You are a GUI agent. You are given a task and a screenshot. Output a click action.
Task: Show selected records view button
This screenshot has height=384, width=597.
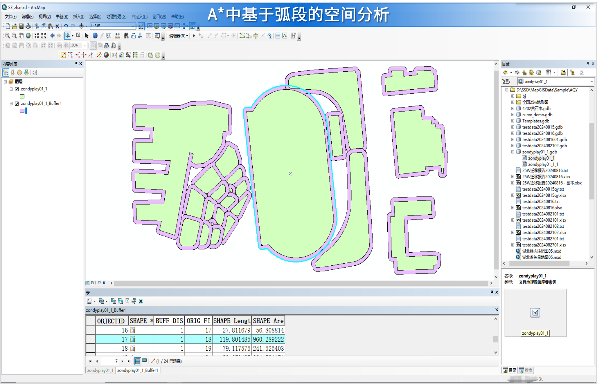pyautogui.click(x=145, y=360)
